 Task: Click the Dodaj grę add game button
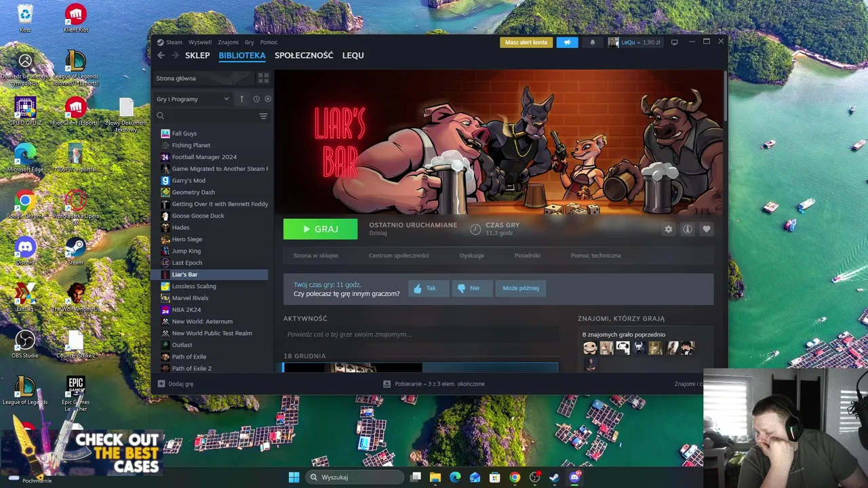click(x=176, y=384)
